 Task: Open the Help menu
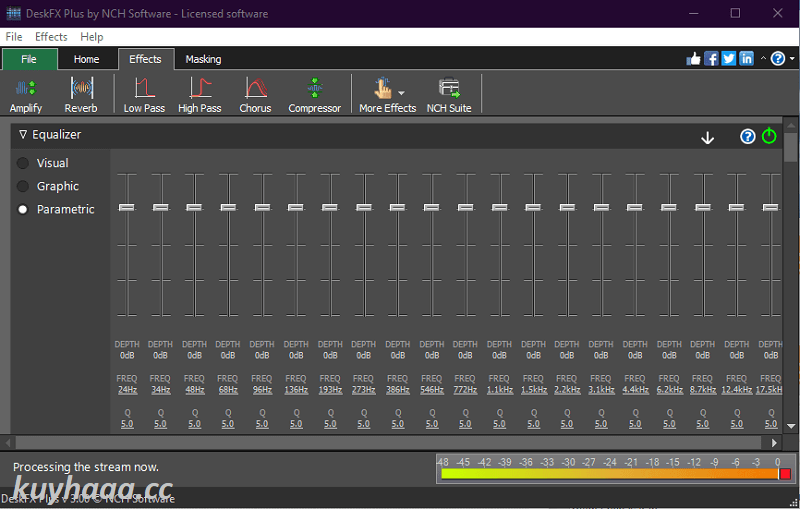point(91,37)
